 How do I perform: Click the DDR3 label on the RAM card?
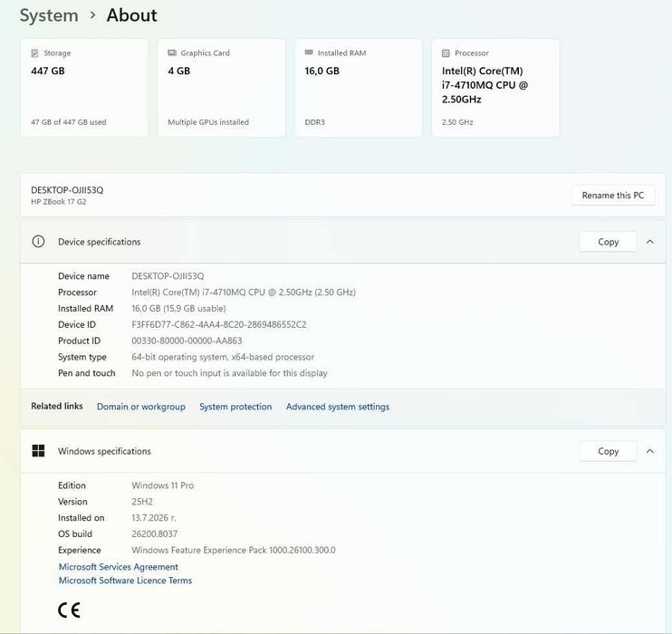(314, 122)
